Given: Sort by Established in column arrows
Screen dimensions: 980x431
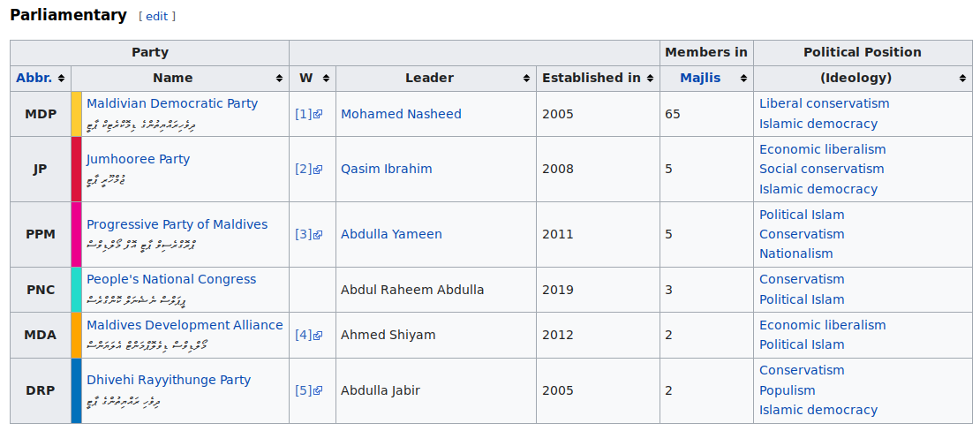Looking at the screenshot, I should (651, 79).
